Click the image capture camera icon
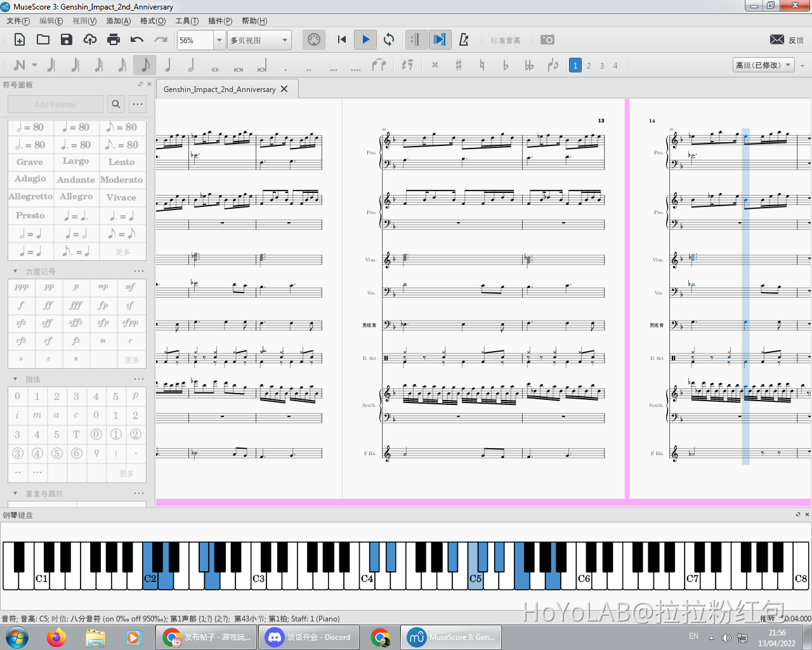The height and width of the screenshot is (650, 812). click(547, 39)
